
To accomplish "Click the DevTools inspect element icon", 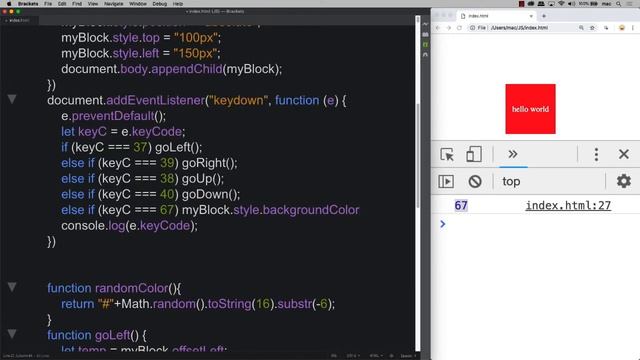I will (447, 155).
